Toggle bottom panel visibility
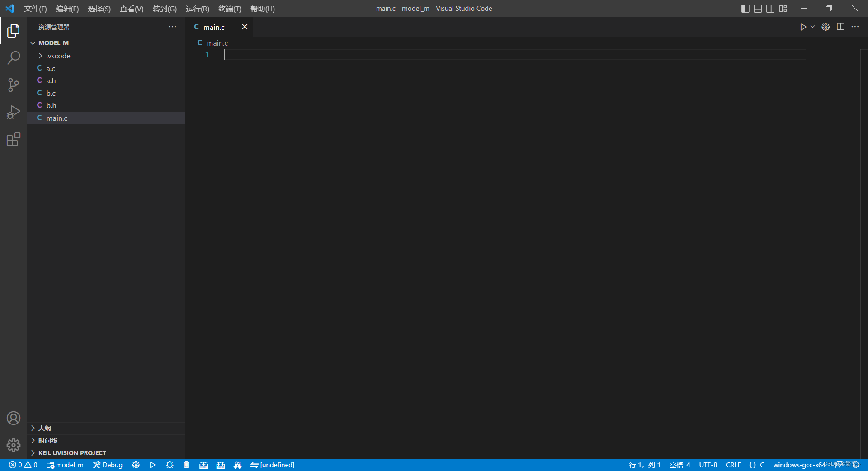 point(758,9)
